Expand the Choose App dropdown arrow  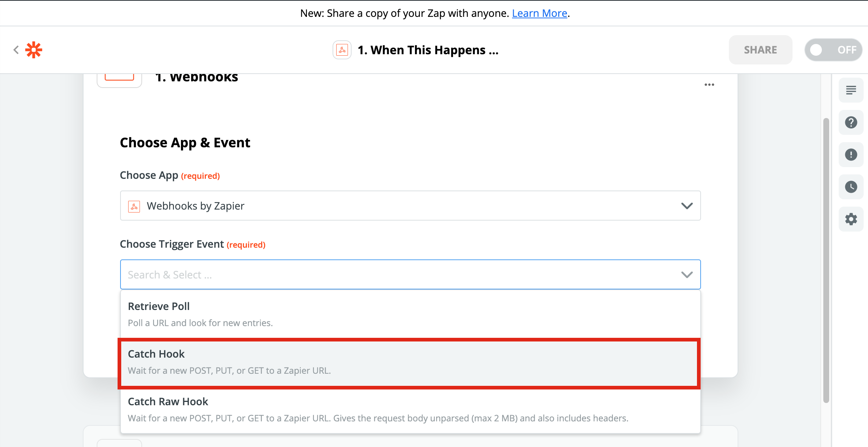click(x=687, y=206)
